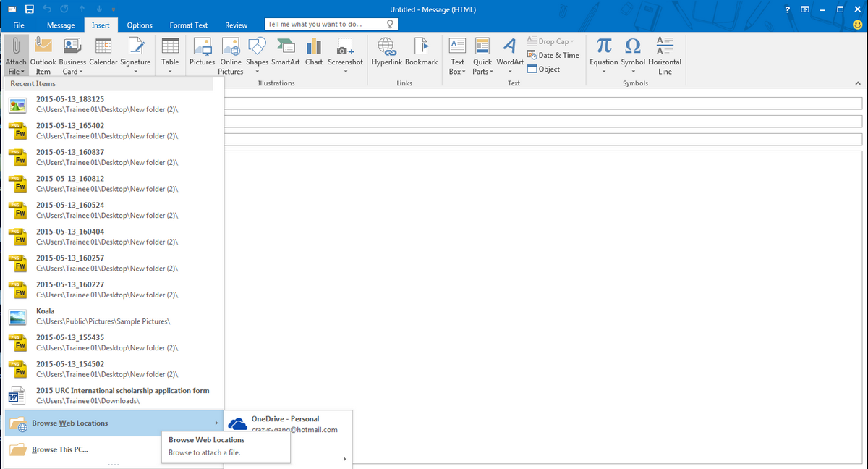Attach recent file 2015-05-13_165402
Viewport: 868px width, 469px height.
[114, 130]
